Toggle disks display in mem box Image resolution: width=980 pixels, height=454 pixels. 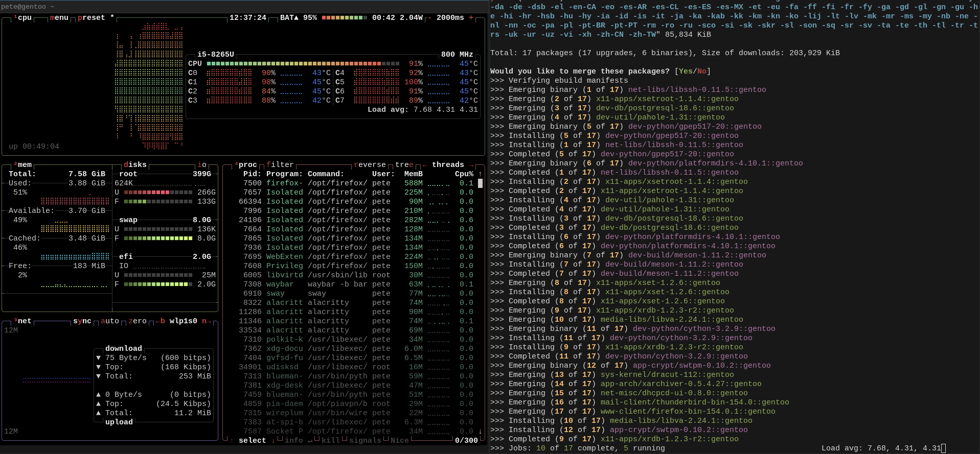click(135, 165)
